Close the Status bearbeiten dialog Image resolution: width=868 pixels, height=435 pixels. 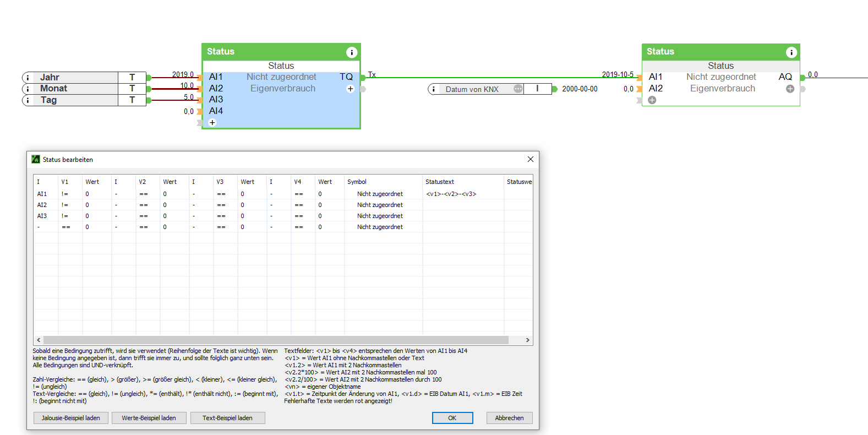(x=531, y=159)
